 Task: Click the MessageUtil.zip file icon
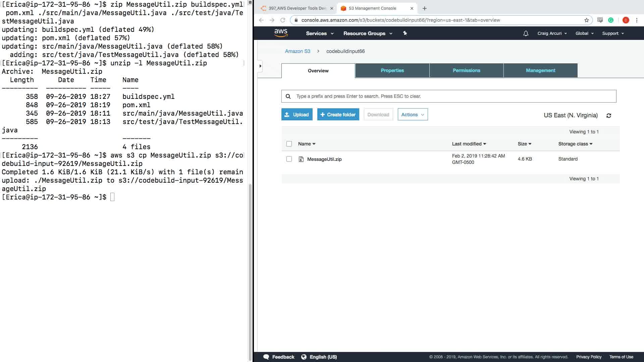(301, 159)
